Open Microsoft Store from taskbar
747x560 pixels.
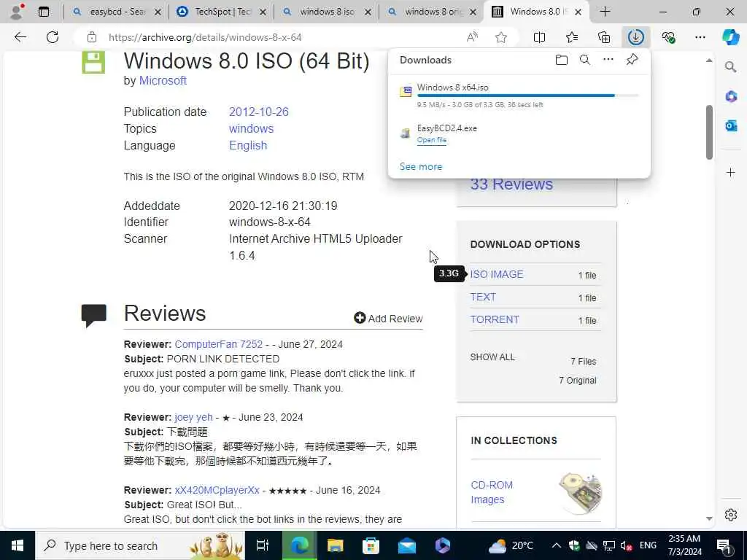click(371, 545)
